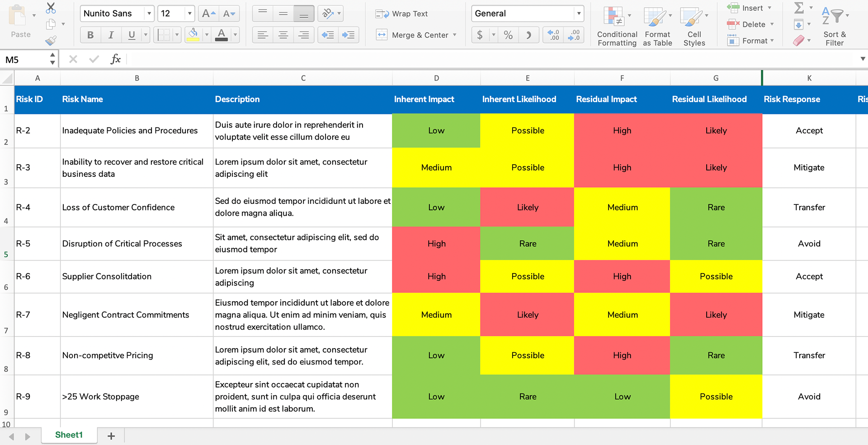Click Wrap Text
The width and height of the screenshot is (868, 445).
tap(401, 14)
